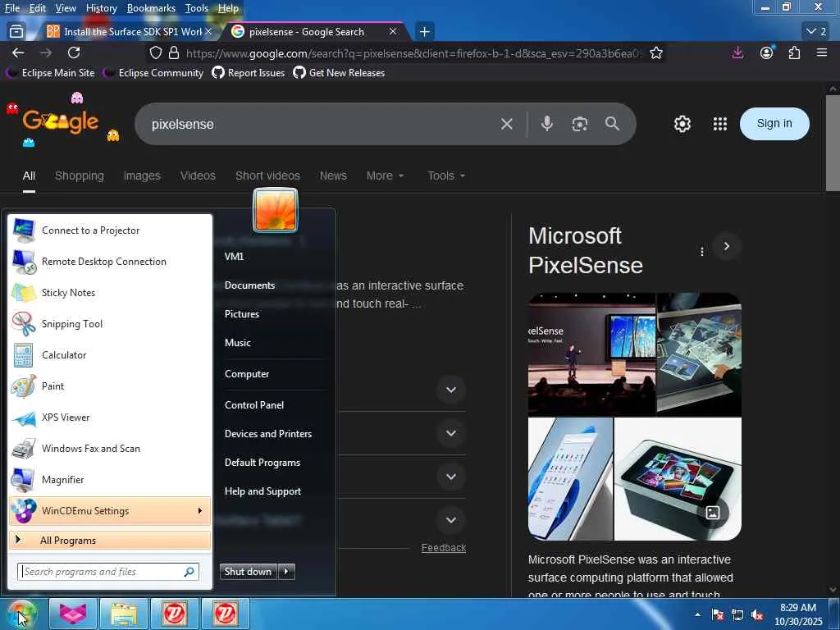Open Snipping Tool from the Start menu
The height and width of the screenshot is (630, 840).
pos(110,324)
